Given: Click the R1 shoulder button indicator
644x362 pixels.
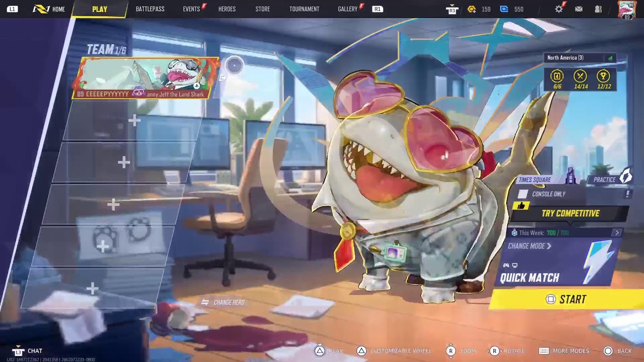Looking at the screenshot, I should [377, 9].
